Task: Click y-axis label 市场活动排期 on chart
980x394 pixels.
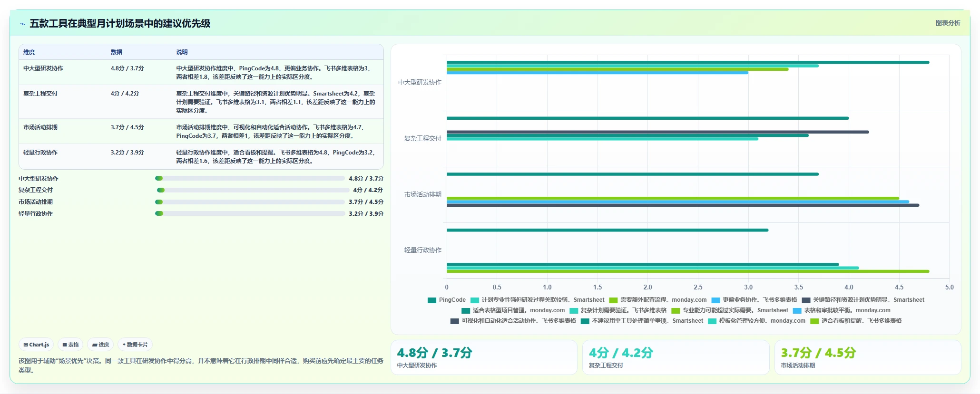Action: click(422, 195)
